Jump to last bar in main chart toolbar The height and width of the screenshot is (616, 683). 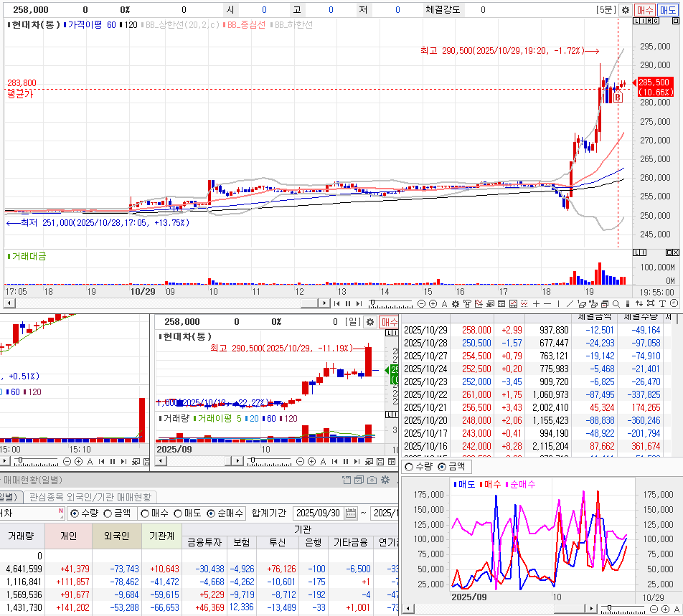(359, 303)
